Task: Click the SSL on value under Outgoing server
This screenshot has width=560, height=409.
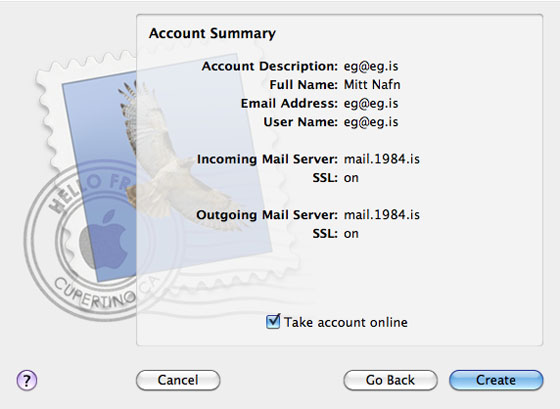Action: click(x=351, y=234)
